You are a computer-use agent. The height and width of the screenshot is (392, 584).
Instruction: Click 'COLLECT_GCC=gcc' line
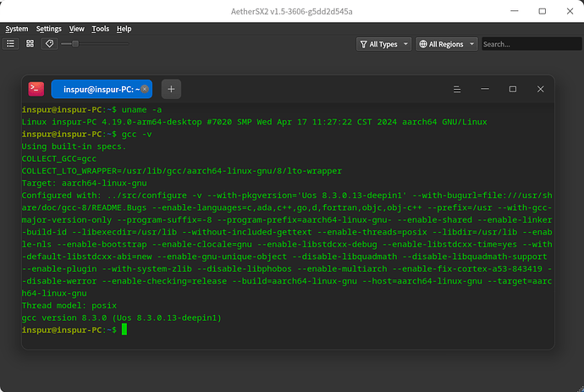(x=59, y=158)
